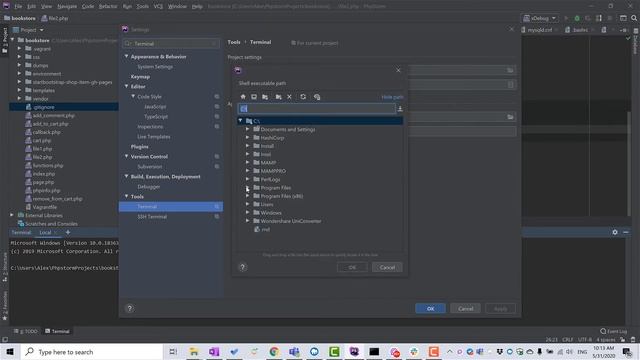Click OK in Shell executable path dialog
The image size is (640, 360).
click(352, 267)
